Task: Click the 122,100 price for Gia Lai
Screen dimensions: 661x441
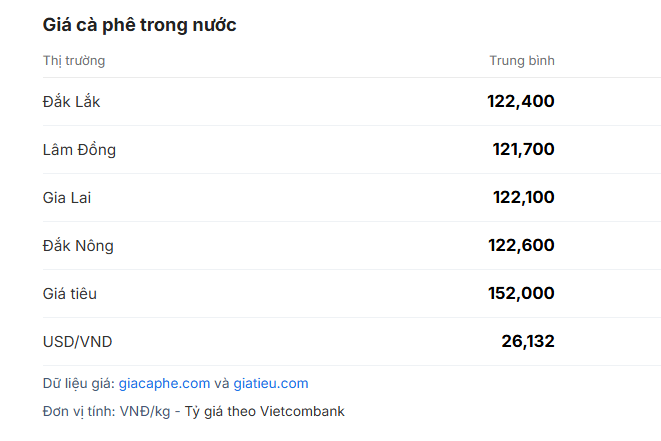Action: pyautogui.click(x=524, y=197)
